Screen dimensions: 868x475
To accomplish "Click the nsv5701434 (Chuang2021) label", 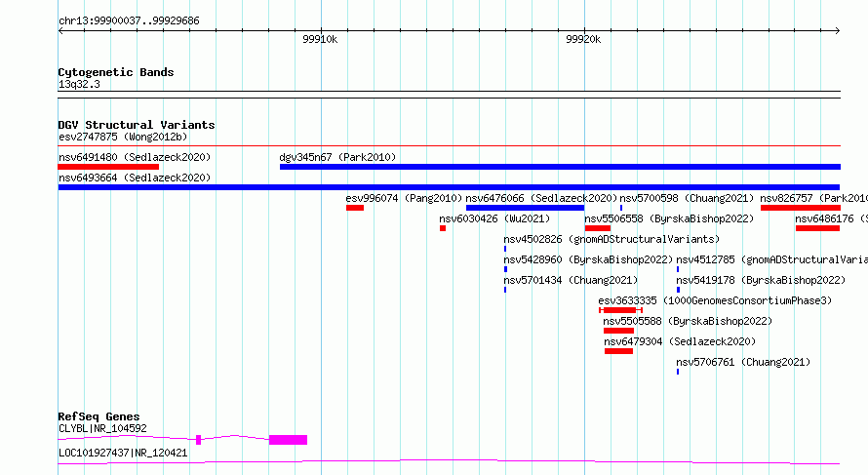I will point(571,280).
